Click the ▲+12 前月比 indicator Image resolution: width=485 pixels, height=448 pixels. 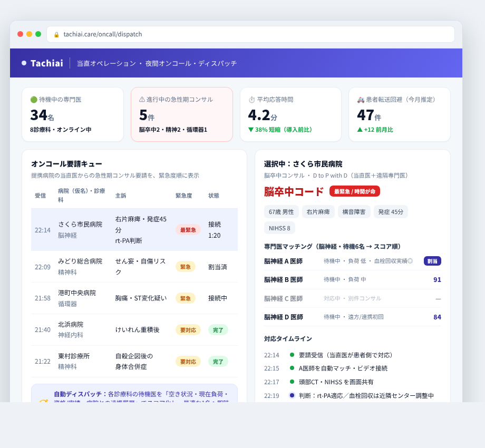click(375, 130)
